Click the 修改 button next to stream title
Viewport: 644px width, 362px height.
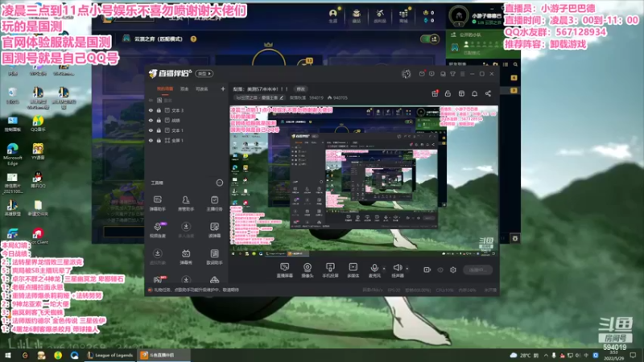(x=301, y=88)
